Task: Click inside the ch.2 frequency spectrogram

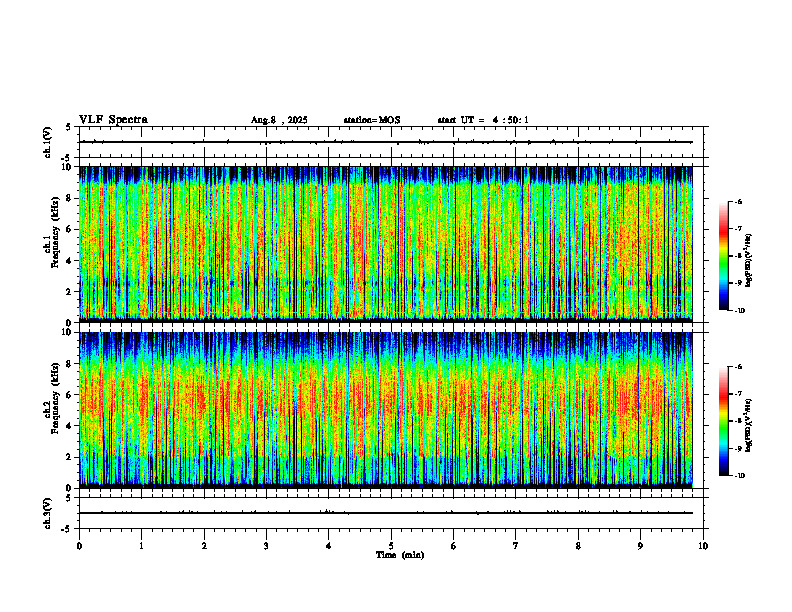Action: pyautogui.click(x=386, y=410)
